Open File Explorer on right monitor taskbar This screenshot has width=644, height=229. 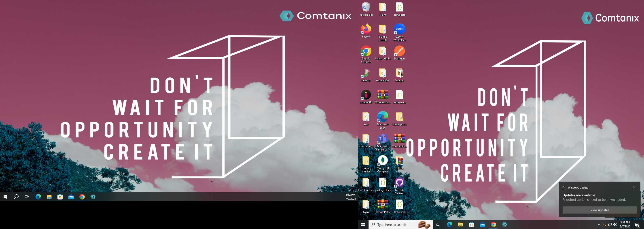[x=460, y=225]
